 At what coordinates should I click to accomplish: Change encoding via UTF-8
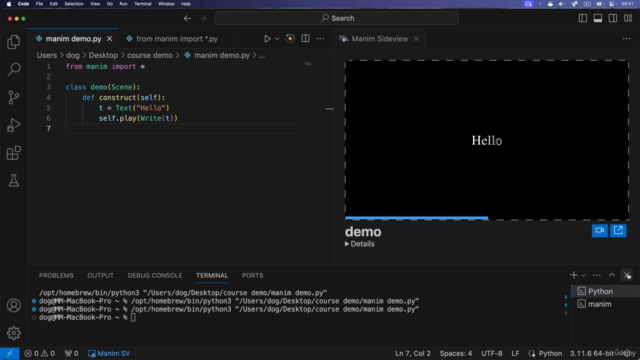[x=491, y=353]
